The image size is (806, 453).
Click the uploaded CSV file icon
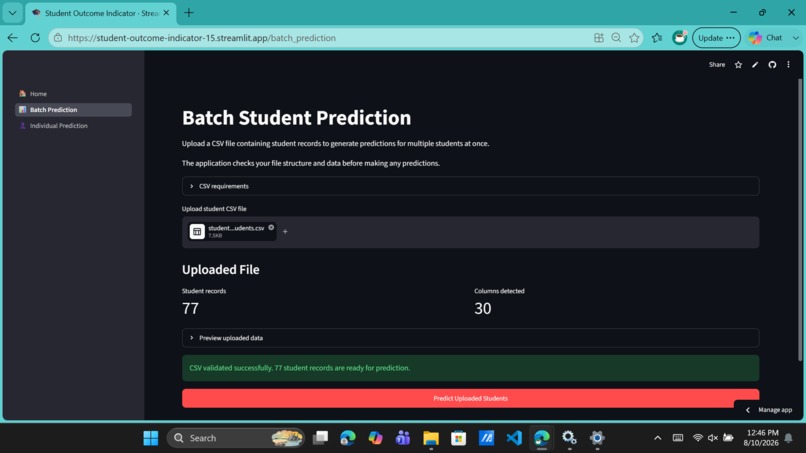click(x=197, y=231)
